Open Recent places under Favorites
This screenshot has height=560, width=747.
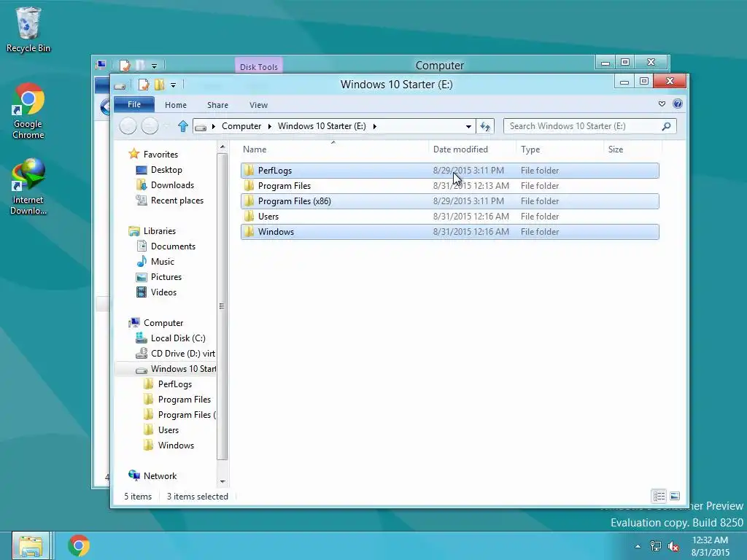pyautogui.click(x=177, y=201)
